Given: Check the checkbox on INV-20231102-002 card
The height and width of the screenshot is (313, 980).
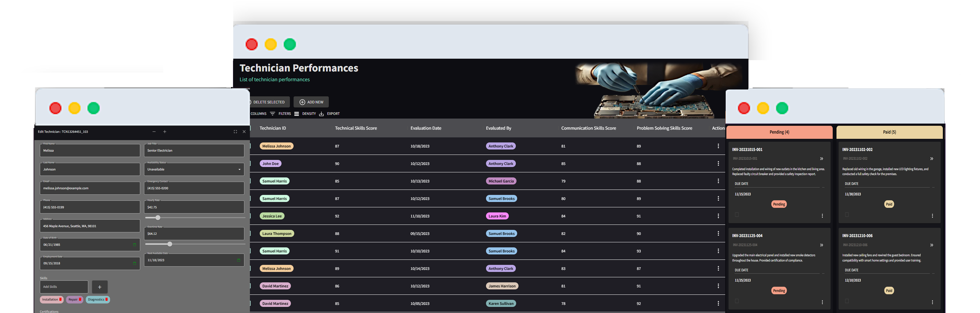Looking at the screenshot, I should (846, 215).
